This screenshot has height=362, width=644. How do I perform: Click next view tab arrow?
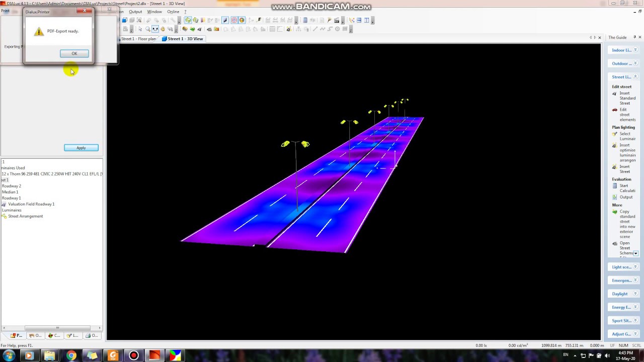[x=595, y=38]
